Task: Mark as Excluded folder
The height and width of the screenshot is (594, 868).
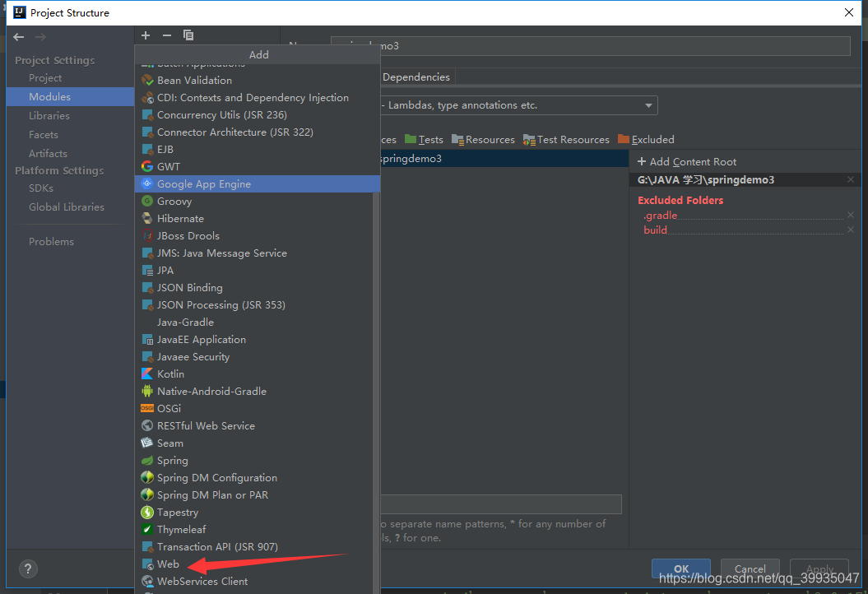Action: [646, 140]
